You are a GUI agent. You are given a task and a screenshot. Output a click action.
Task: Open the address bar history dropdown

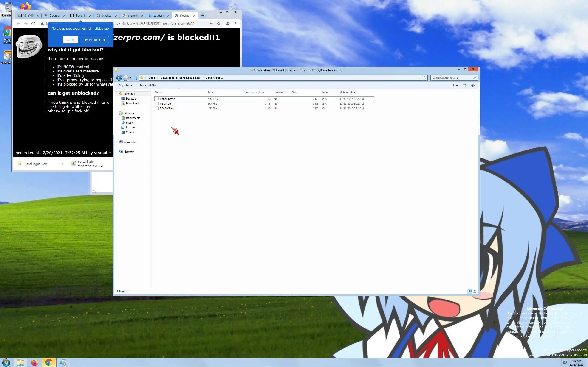click(x=420, y=78)
